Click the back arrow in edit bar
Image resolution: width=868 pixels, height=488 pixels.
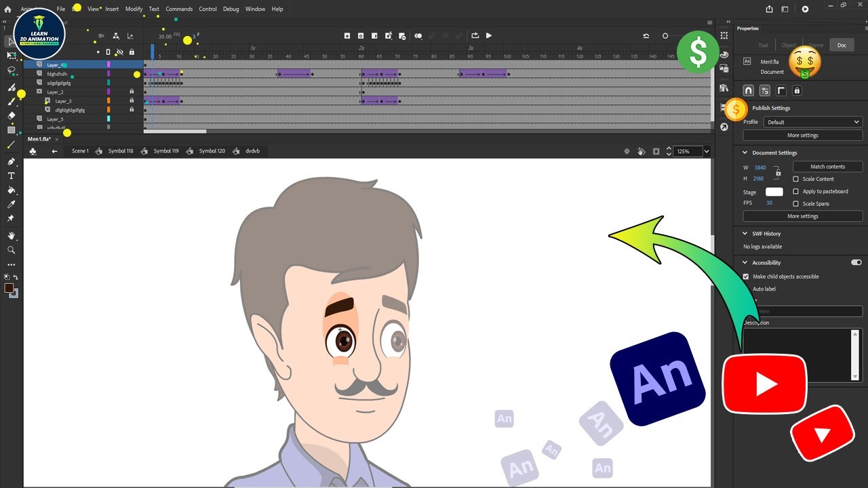tap(54, 151)
